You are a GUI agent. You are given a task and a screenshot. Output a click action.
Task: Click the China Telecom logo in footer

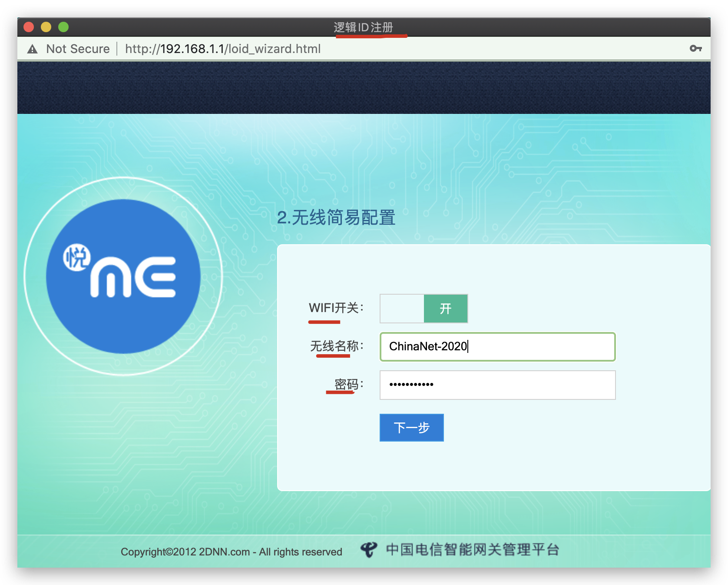(368, 550)
